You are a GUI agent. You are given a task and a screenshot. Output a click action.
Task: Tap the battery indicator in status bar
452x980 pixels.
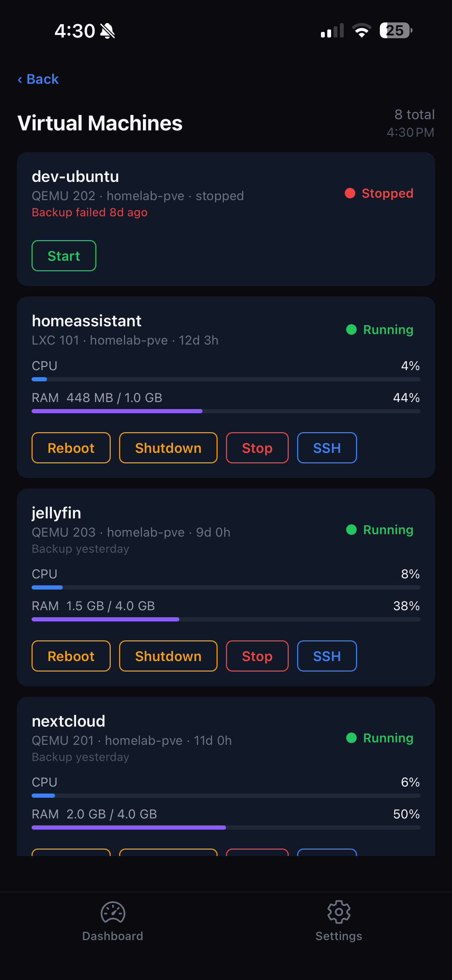pyautogui.click(x=395, y=30)
